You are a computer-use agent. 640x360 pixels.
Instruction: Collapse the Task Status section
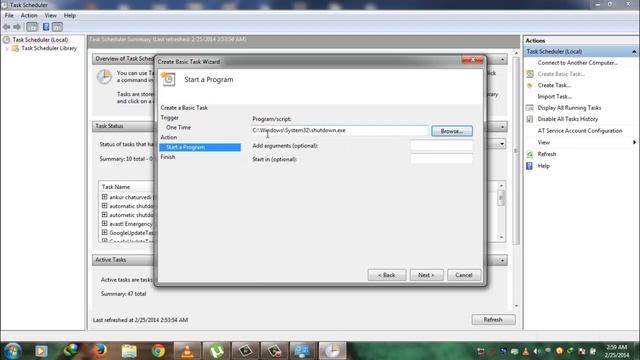point(502,127)
